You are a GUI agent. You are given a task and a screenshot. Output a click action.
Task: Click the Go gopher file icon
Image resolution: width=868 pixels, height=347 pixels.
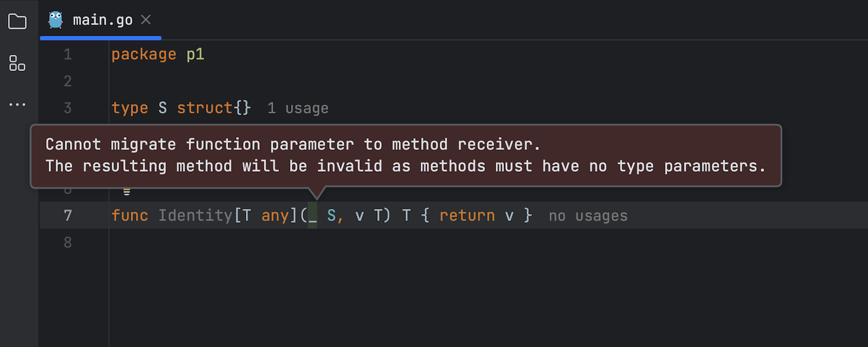56,20
